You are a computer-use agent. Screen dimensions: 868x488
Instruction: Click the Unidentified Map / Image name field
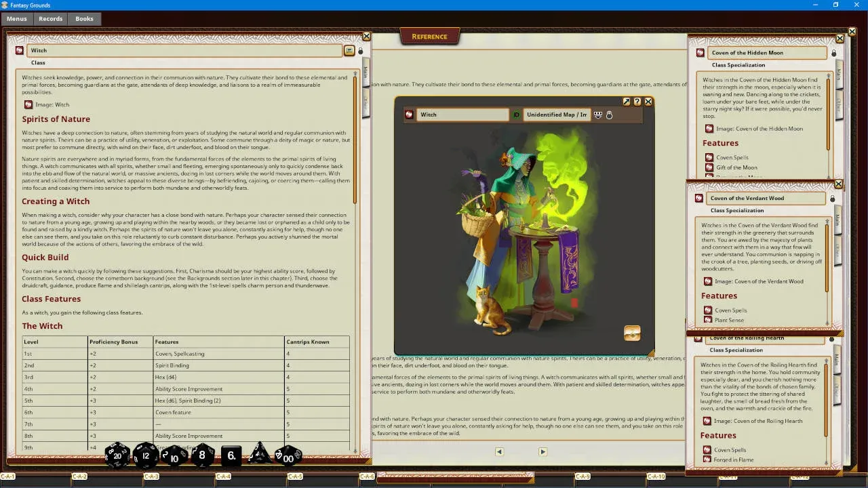(557, 115)
